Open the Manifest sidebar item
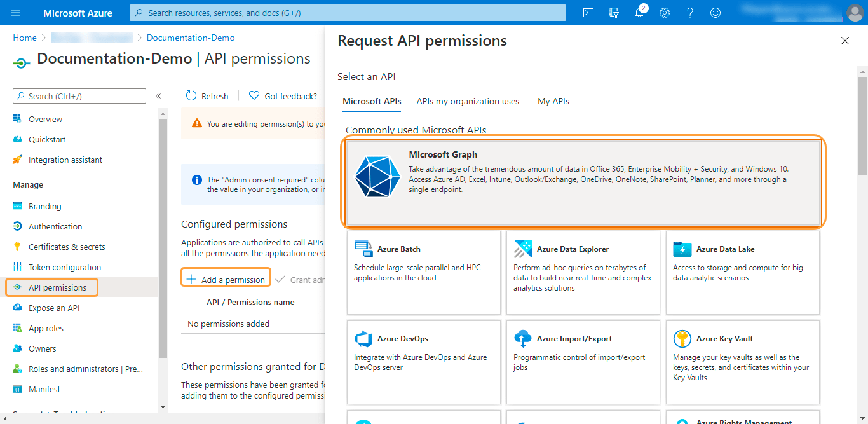This screenshot has width=868, height=424. pyautogui.click(x=44, y=389)
